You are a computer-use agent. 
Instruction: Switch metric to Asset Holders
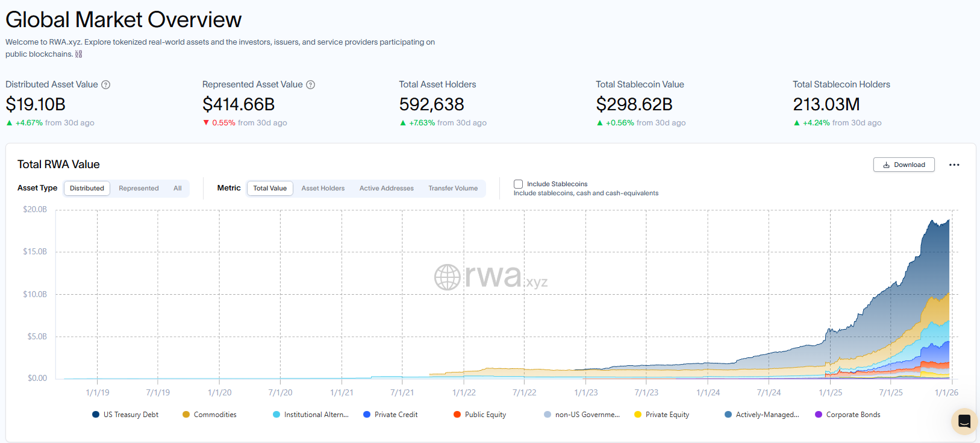point(323,188)
